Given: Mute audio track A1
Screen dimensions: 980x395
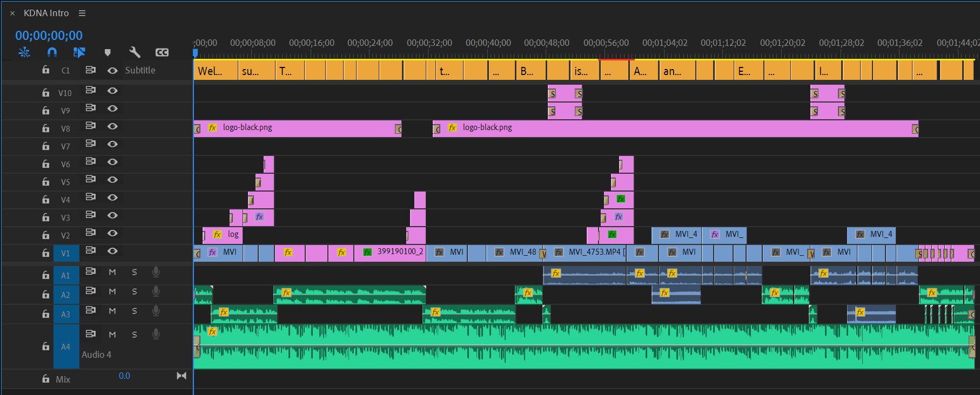Looking at the screenshot, I should point(112,272).
